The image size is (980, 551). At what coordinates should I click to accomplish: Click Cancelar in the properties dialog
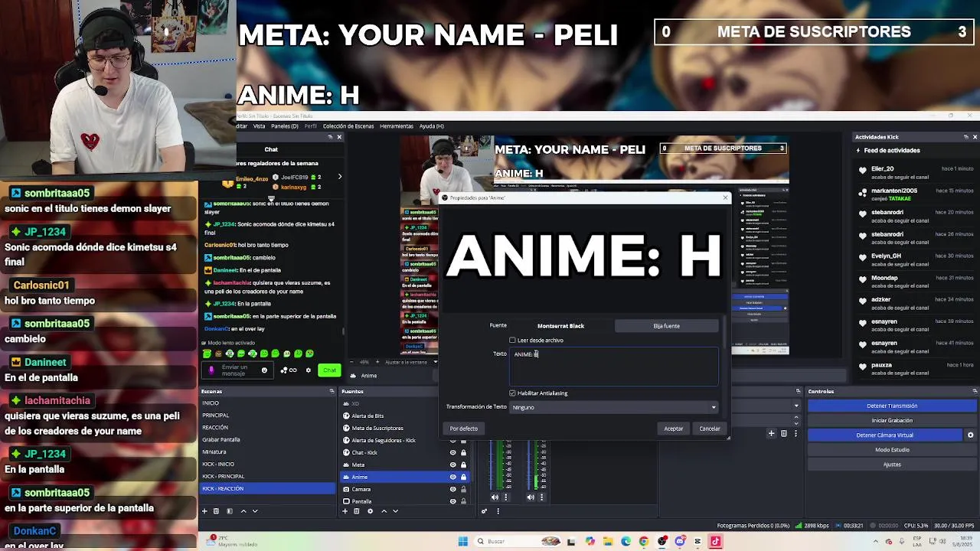tap(710, 429)
